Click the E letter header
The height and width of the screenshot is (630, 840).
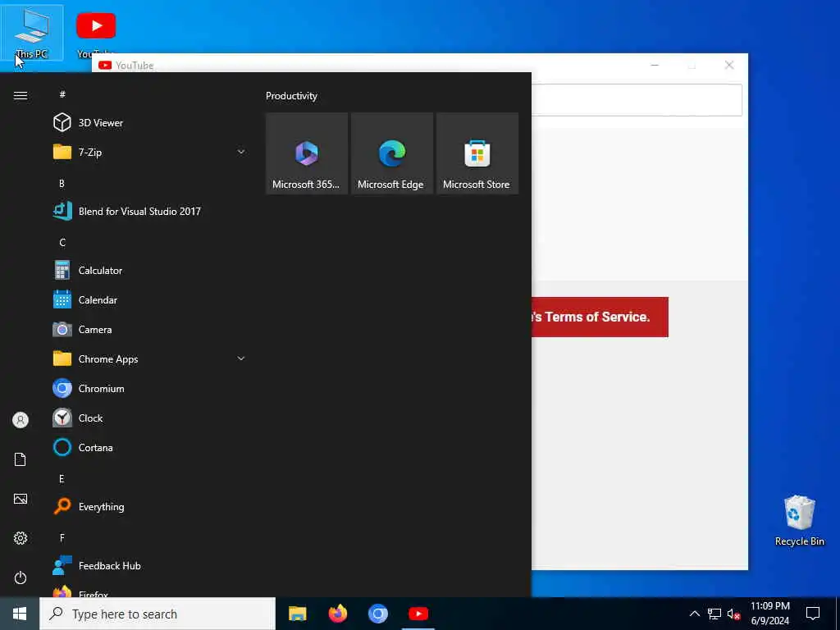point(62,479)
